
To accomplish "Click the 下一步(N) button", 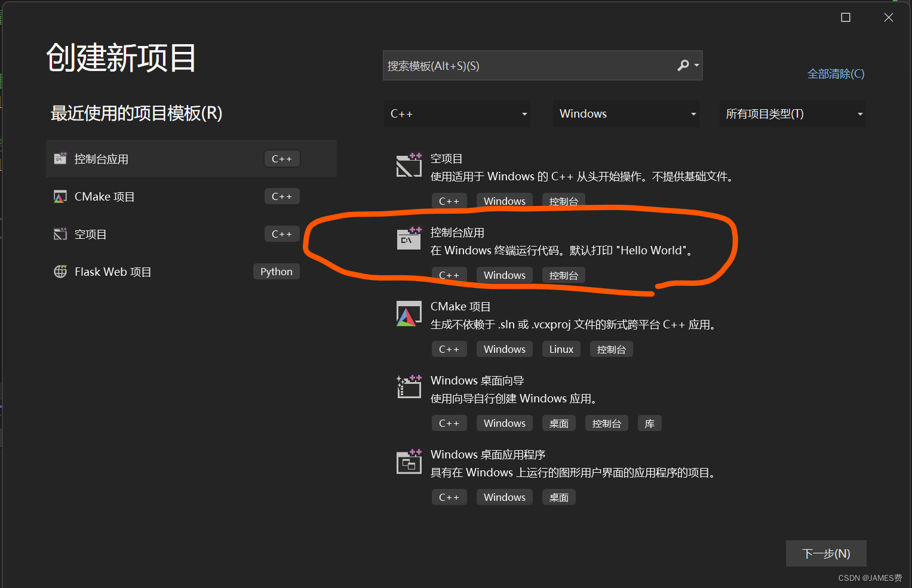I will click(826, 553).
